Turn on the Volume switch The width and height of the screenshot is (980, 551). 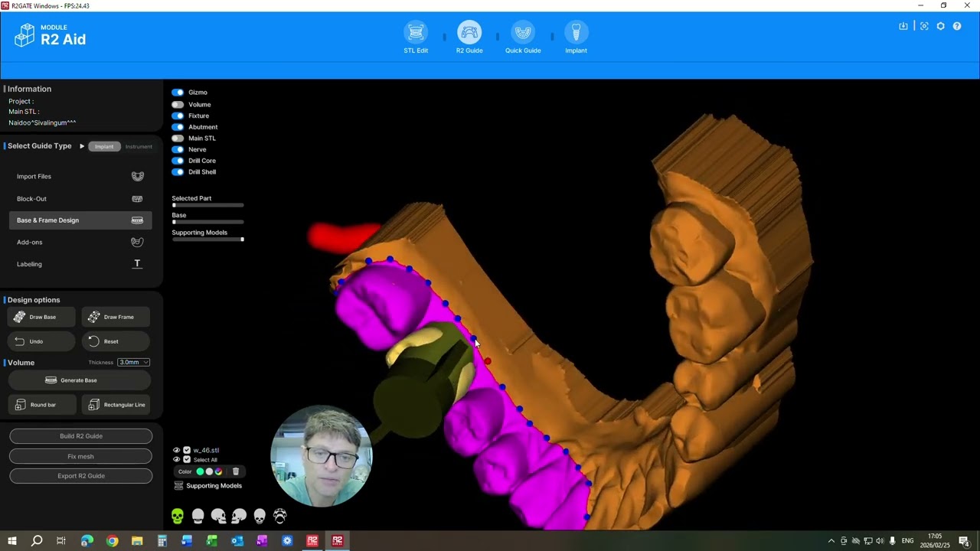click(x=178, y=104)
